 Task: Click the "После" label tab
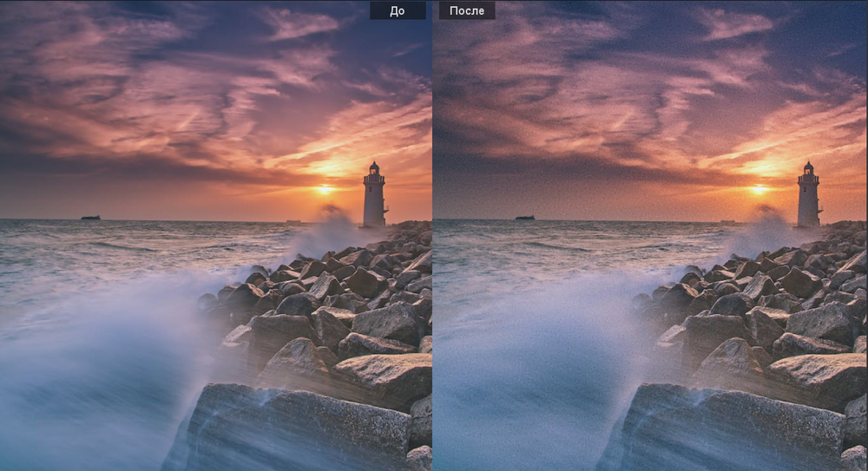pyautogui.click(x=467, y=10)
